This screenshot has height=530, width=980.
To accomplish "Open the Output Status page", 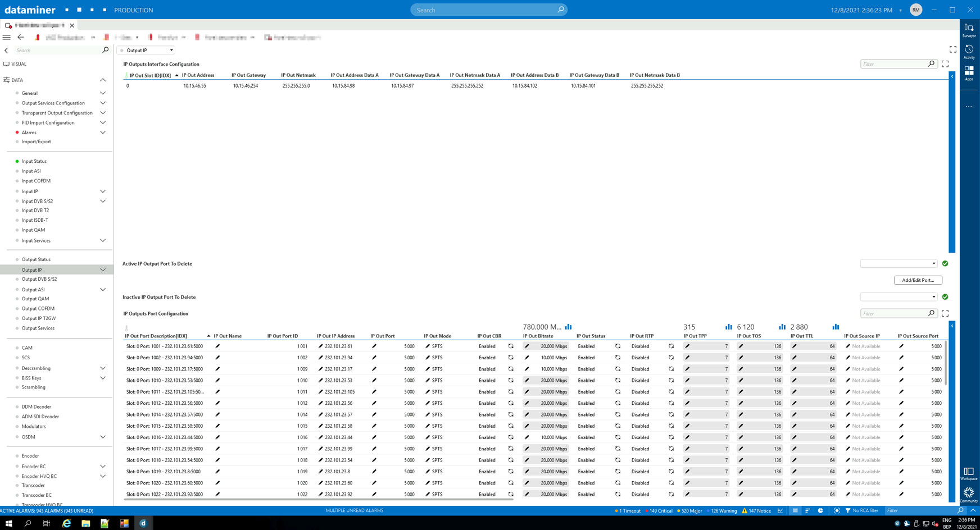I will point(36,259).
